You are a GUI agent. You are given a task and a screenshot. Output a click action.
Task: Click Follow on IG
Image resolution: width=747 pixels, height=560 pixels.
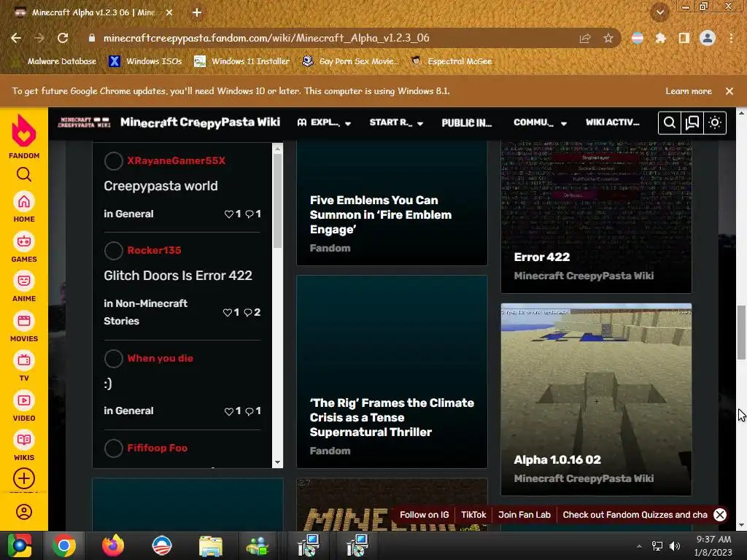[x=424, y=515]
